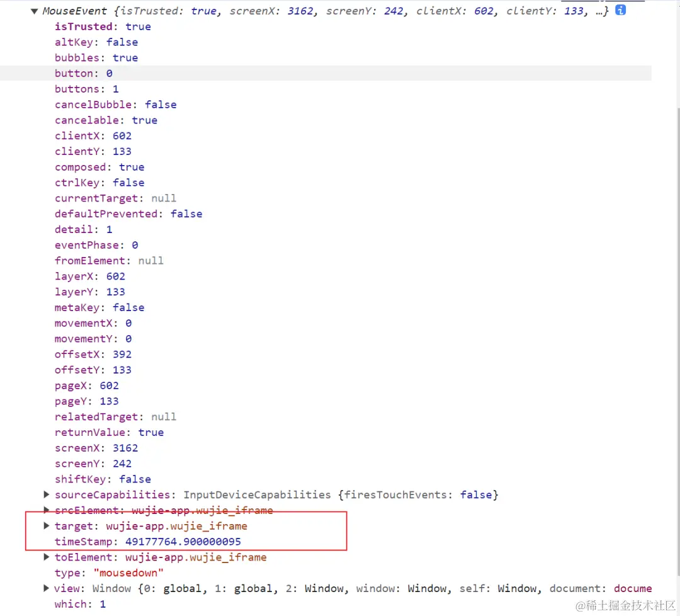The image size is (680, 616).
Task: Select the metaKey: false row
Action: [x=99, y=307]
